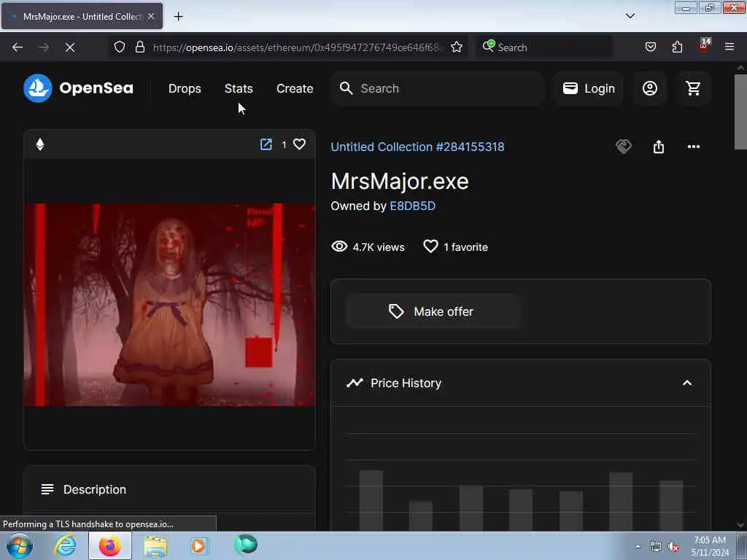Click the Ethereum chain icon on NFT card
Image resolution: width=747 pixels, height=560 pixels.
coord(40,144)
